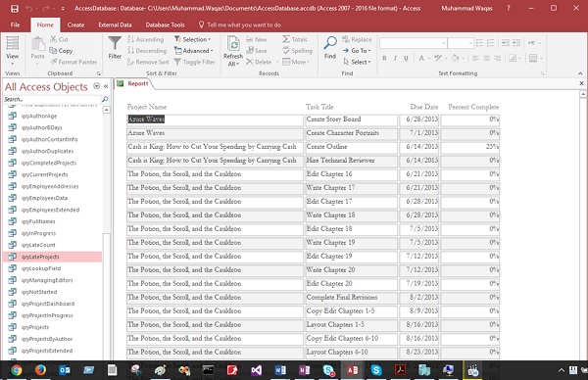The width and height of the screenshot is (588, 380).
Task: Open the External Data tab
Action: [115, 24]
